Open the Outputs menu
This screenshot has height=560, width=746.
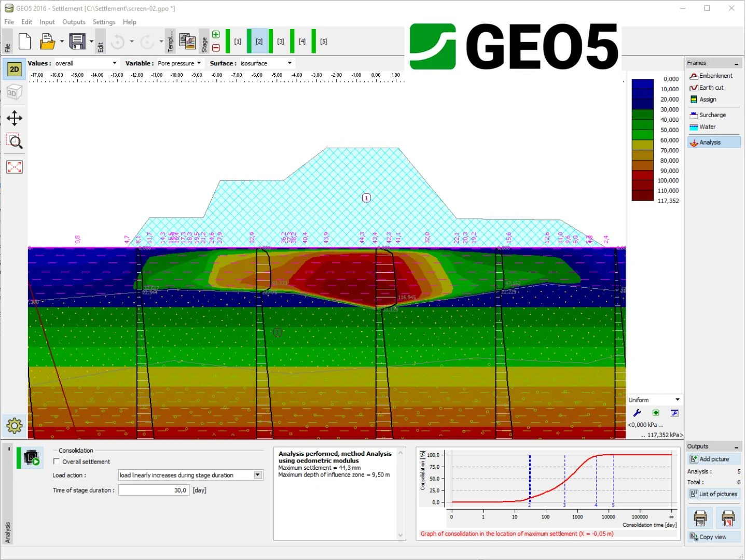click(74, 22)
